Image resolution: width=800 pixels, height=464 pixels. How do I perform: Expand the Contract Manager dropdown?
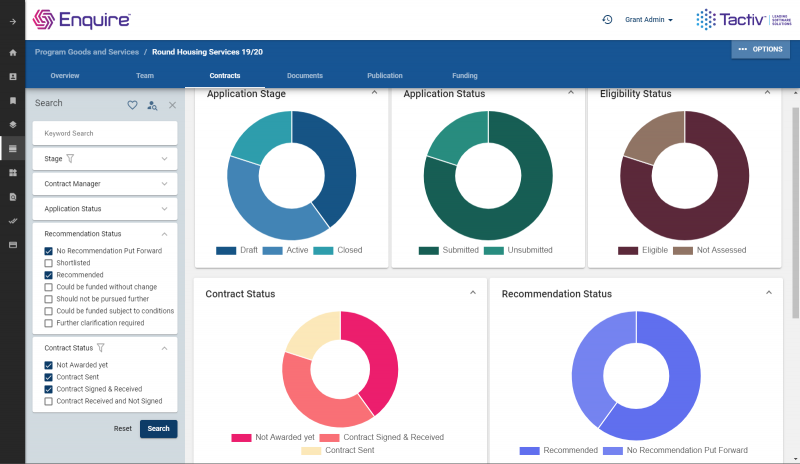(164, 184)
